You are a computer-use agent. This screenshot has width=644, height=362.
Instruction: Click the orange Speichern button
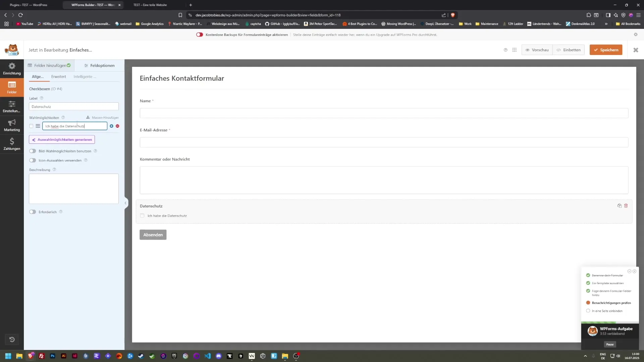(x=606, y=50)
